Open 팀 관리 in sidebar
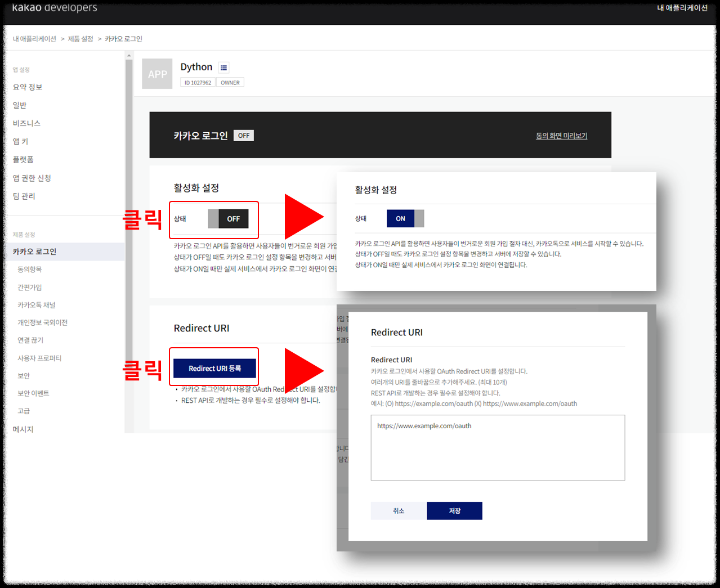The width and height of the screenshot is (720, 588). point(24,196)
